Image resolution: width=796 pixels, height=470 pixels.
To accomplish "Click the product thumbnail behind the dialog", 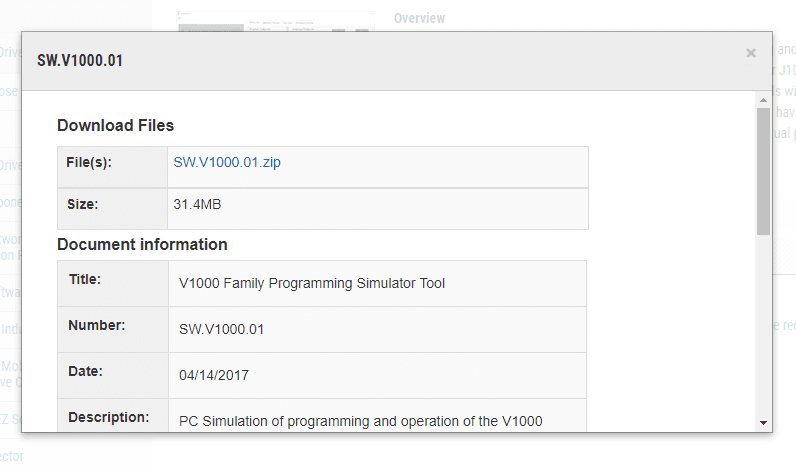I will [x=275, y=21].
